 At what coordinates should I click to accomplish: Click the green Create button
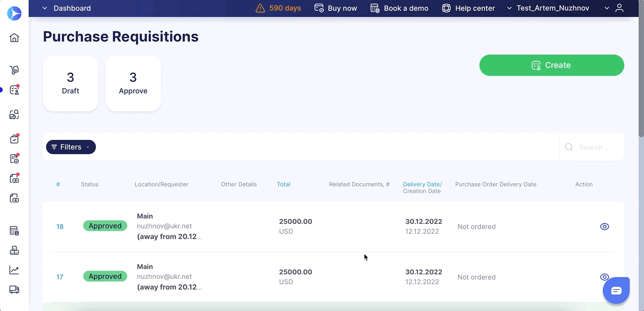point(552,65)
